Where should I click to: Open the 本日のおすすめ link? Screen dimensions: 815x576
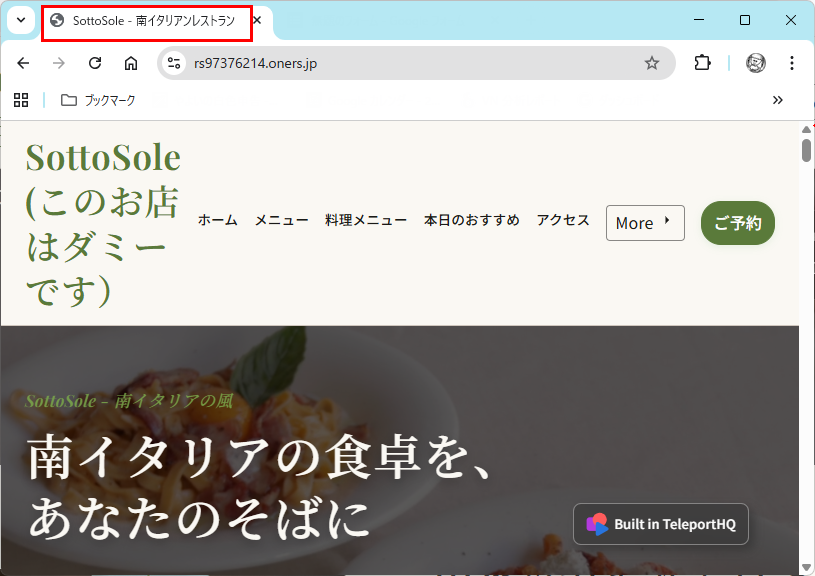pos(471,220)
